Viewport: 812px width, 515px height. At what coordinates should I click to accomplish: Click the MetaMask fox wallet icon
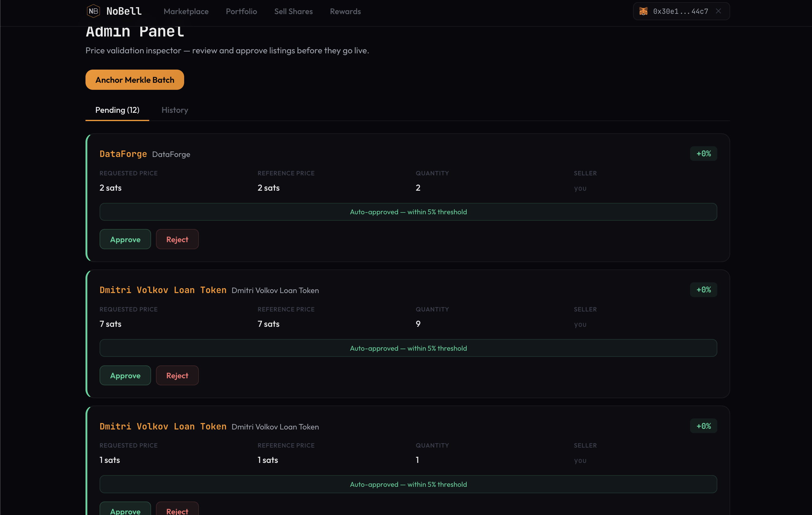pyautogui.click(x=643, y=11)
